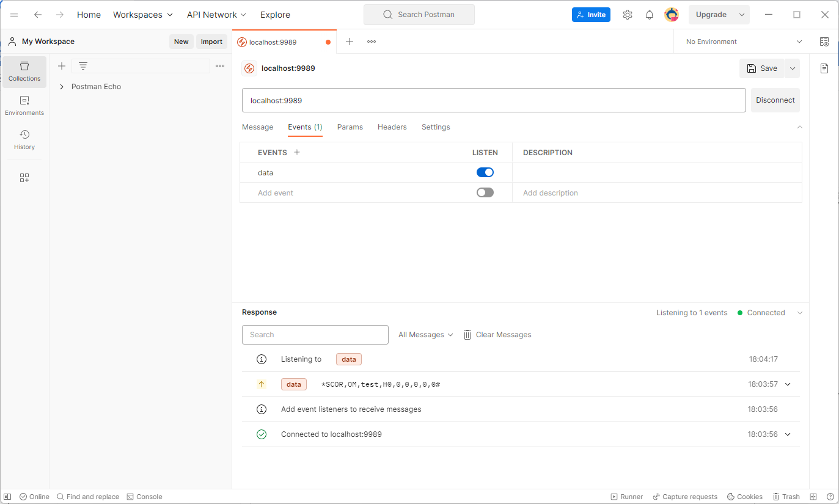
Task: Open settings gear icon
Action: [628, 15]
